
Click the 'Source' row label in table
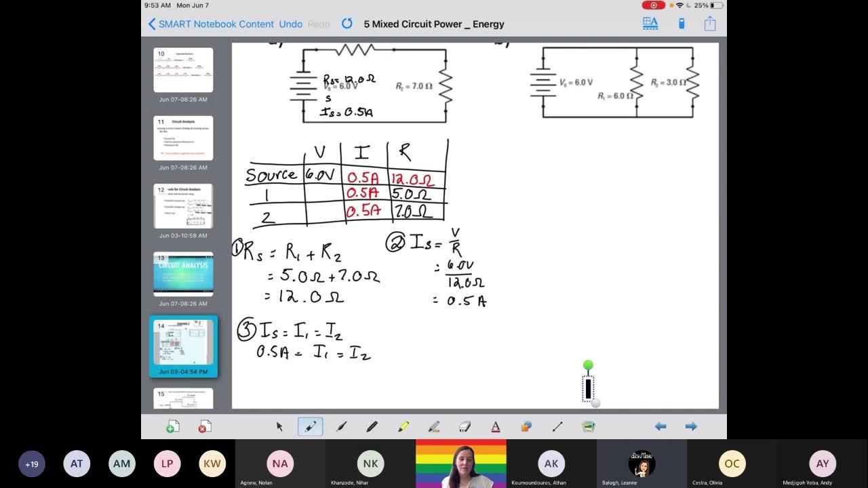click(271, 175)
